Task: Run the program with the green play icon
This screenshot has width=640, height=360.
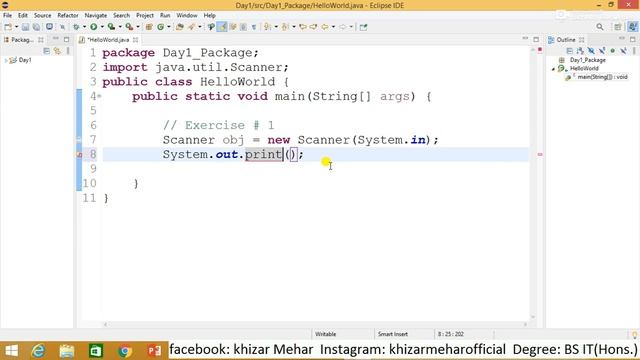Action: tap(94, 27)
